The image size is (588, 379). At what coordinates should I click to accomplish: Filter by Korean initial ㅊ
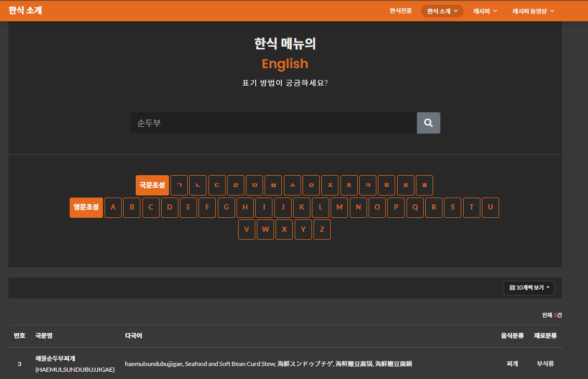(349, 185)
